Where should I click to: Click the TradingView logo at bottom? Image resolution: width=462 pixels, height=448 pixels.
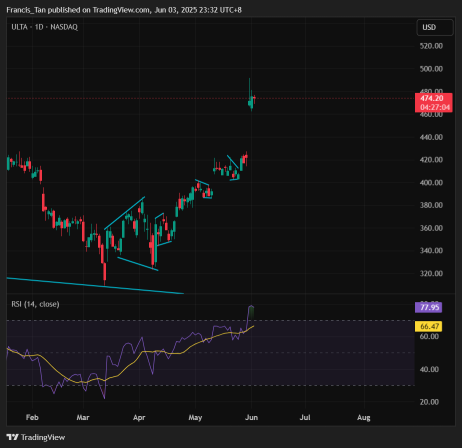point(36,437)
